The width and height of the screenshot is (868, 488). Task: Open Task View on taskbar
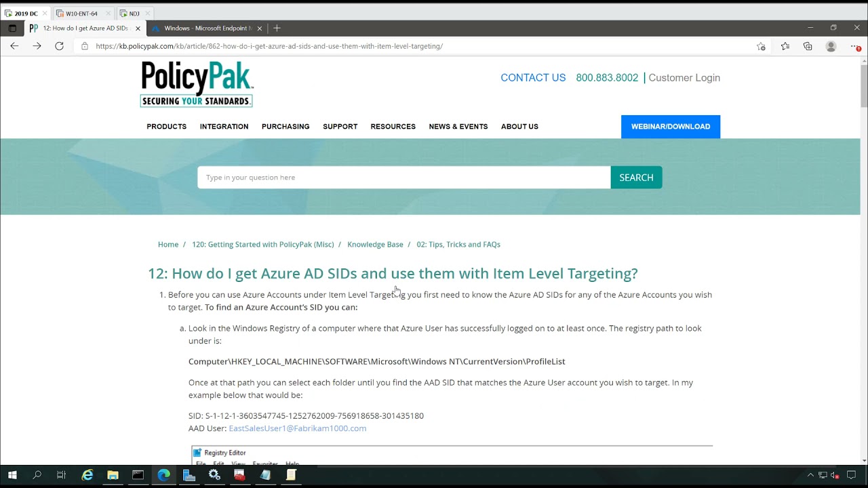(x=62, y=476)
